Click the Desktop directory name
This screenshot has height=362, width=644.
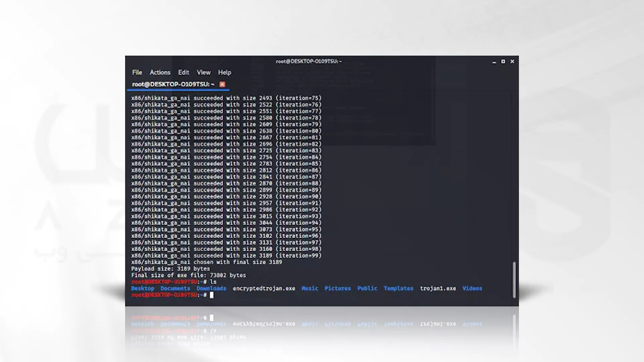click(143, 288)
